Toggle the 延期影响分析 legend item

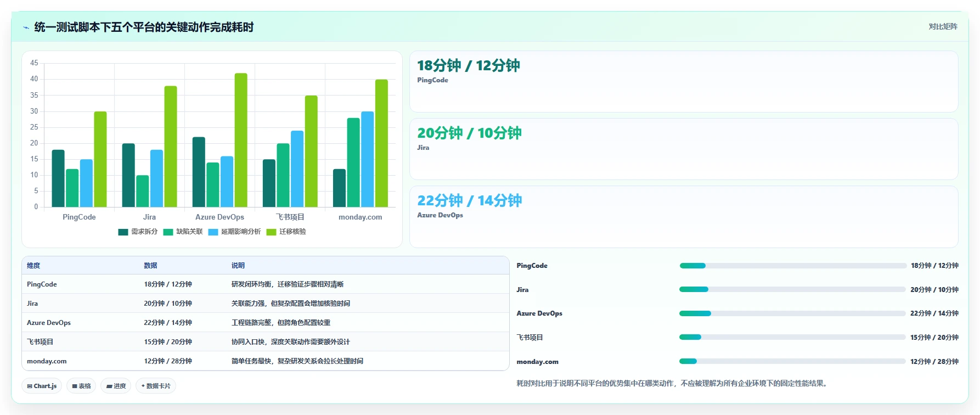tap(234, 232)
